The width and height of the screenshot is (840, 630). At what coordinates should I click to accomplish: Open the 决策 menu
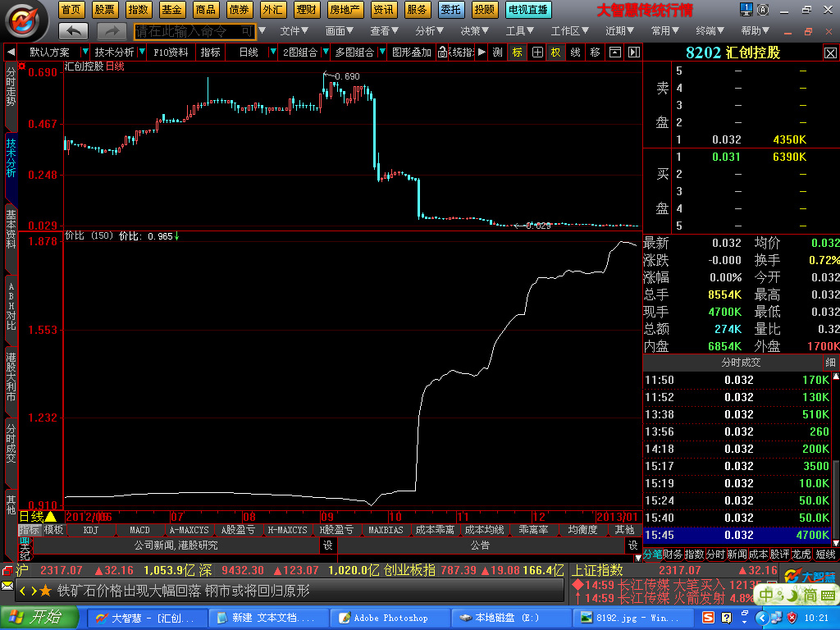coord(475,31)
